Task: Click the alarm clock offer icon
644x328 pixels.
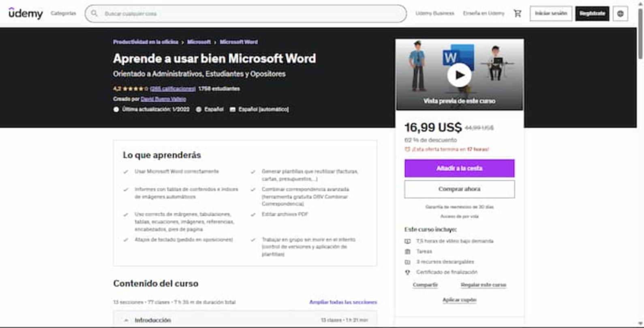Action: pyautogui.click(x=407, y=149)
